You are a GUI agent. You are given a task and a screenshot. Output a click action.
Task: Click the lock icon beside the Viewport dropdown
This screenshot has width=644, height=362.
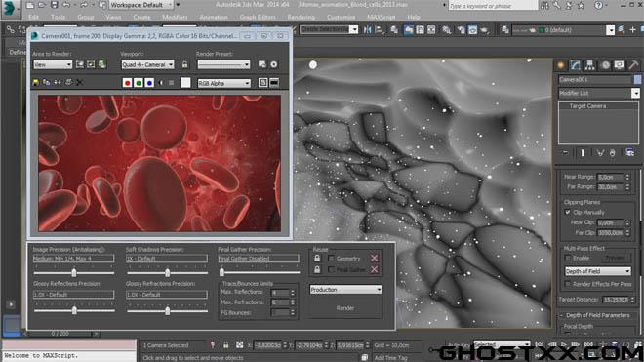184,65
